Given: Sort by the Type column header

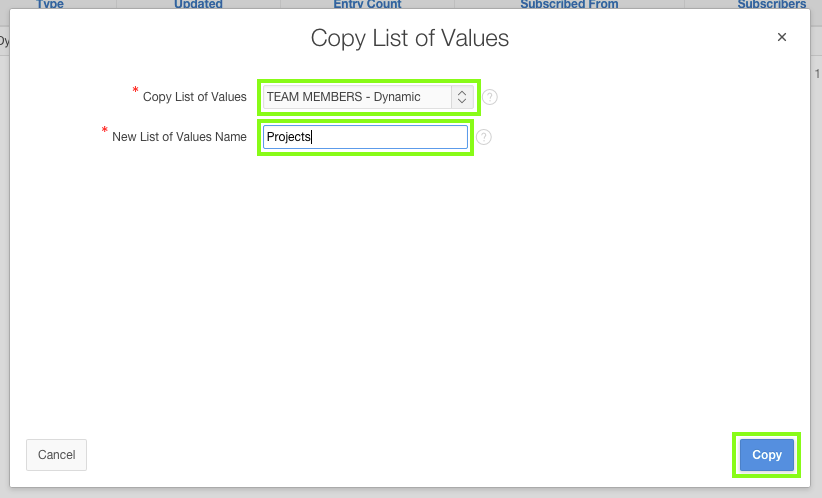Looking at the screenshot, I should pos(50,4).
